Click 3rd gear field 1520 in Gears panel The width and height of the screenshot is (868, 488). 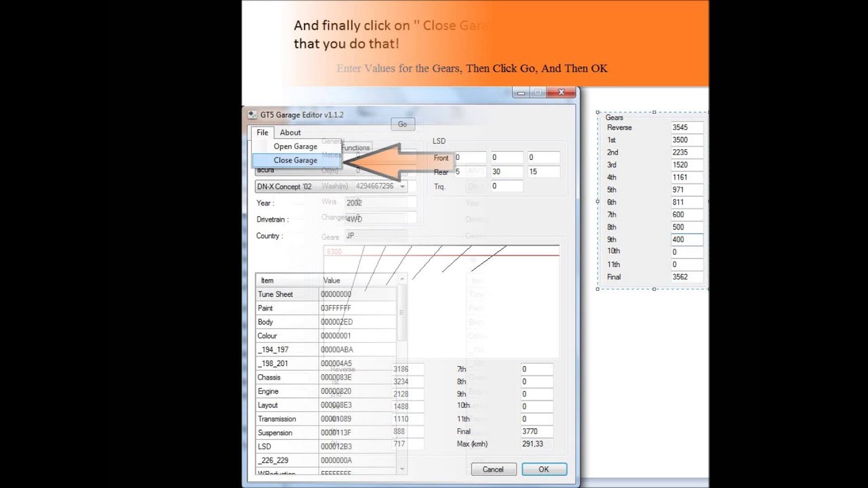click(x=686, y=165)
